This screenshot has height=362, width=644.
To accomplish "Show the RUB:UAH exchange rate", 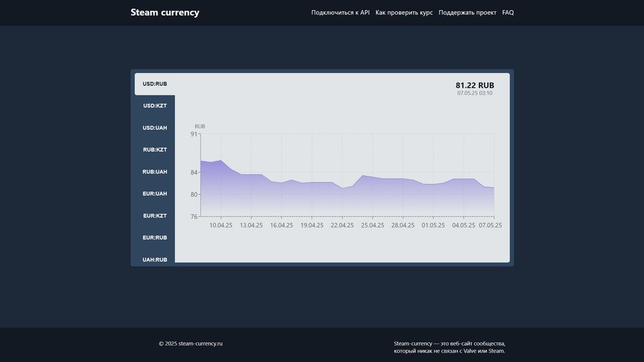I will (155, 172).
